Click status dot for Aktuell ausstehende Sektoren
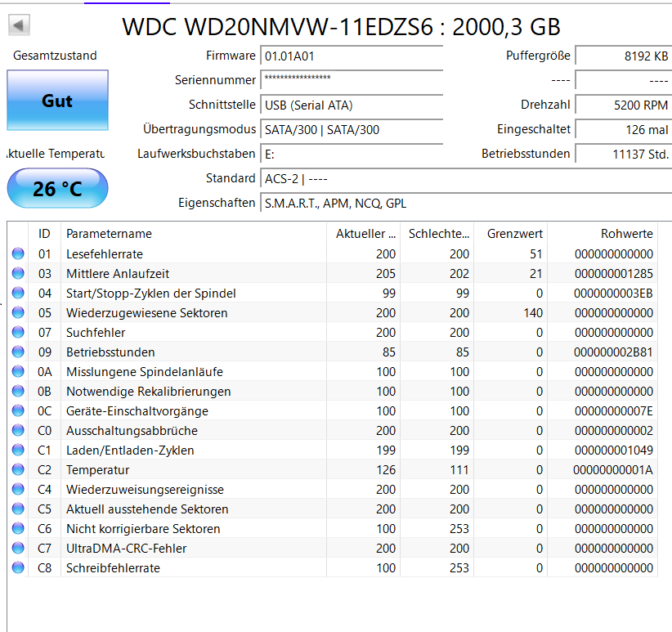This screenshot has width=672, height=632. coord(18,509)
